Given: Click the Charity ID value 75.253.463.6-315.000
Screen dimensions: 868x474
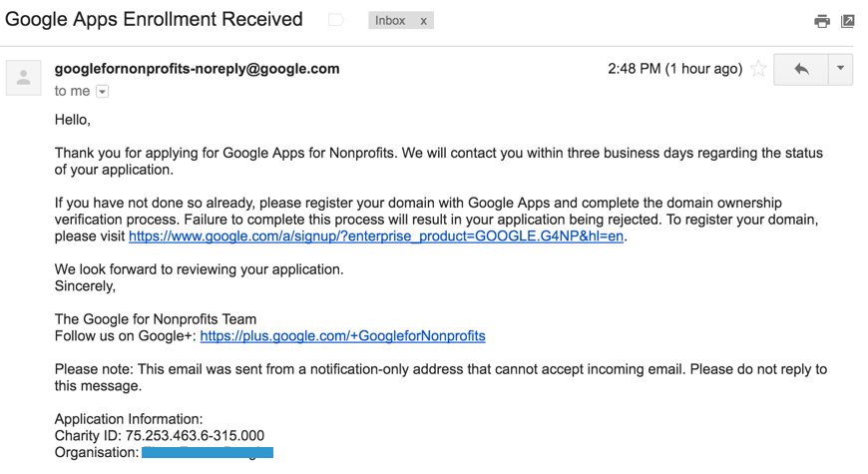Looking at the screenshot, I should pos(195,436).
